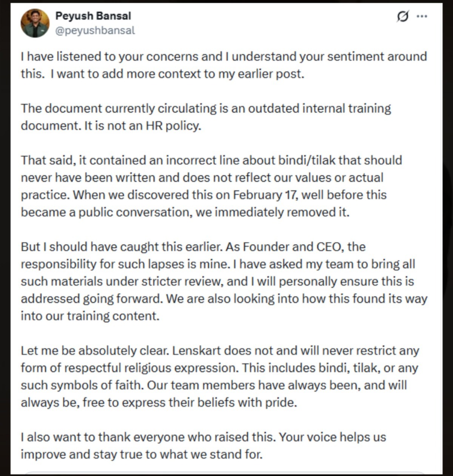
Task: Click the paragraph starting "Let me be absolutely clear"
Action: [220, 376]
